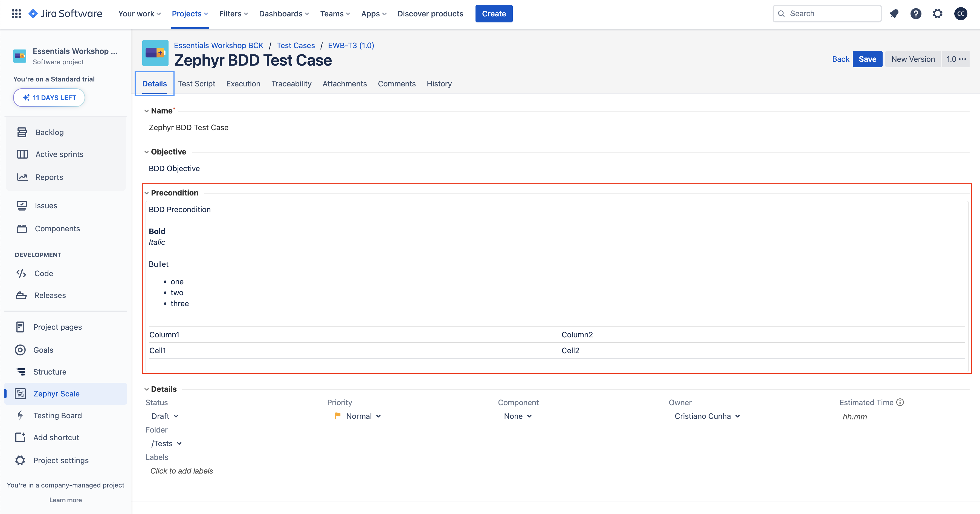
Task: Open the Dashboards menu
Action: click(x=284, y=14)
